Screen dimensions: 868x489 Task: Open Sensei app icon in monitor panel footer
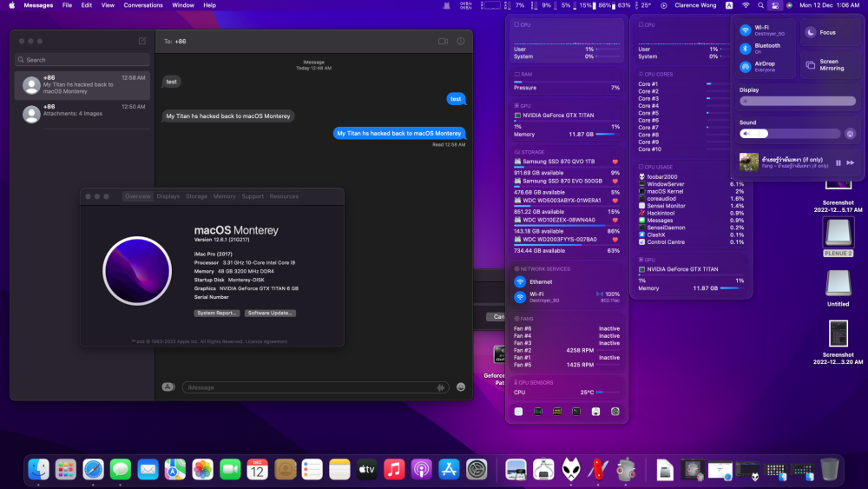coord(519,412)
